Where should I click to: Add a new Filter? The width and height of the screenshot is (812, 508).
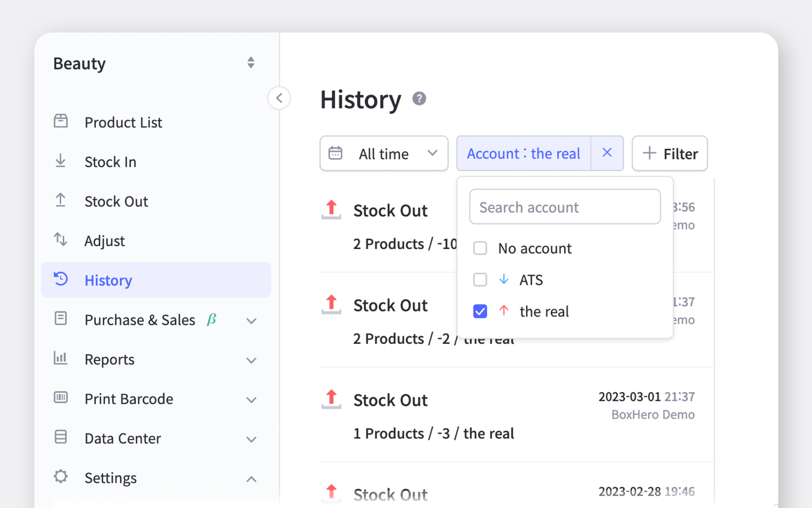point(669,153)
